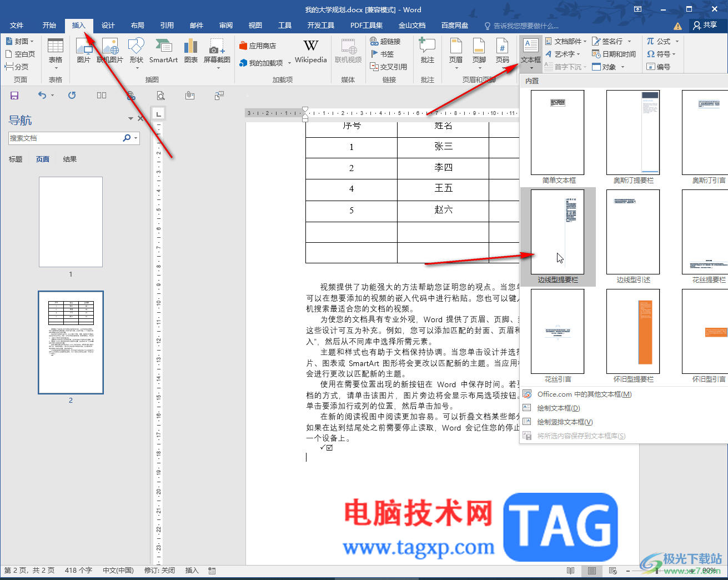Insert a Hyperlink (超链接)
Screen dimensions: 728x580
click(x=385, y=41)
